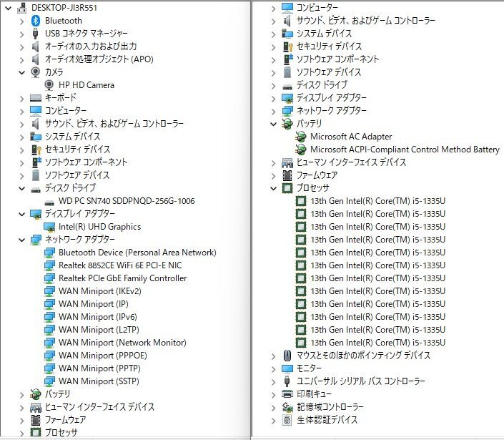
Task: Click the ユニバーサル シリアル バス コントローラー USB icon
Action: (287, 381)
